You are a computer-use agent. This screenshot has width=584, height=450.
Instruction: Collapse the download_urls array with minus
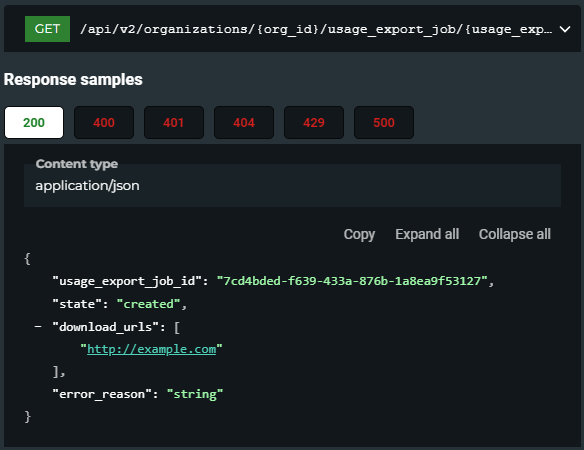point(38,327)
